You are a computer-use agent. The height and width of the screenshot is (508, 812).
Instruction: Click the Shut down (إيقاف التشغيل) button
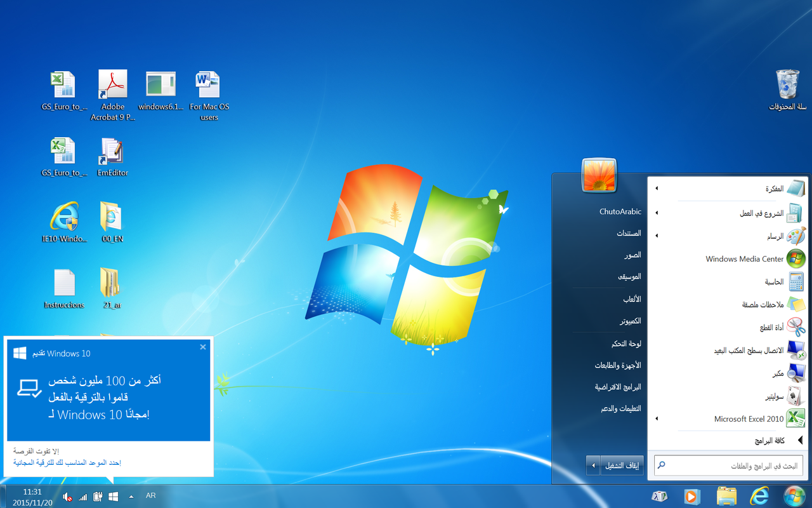click(622, 465)
